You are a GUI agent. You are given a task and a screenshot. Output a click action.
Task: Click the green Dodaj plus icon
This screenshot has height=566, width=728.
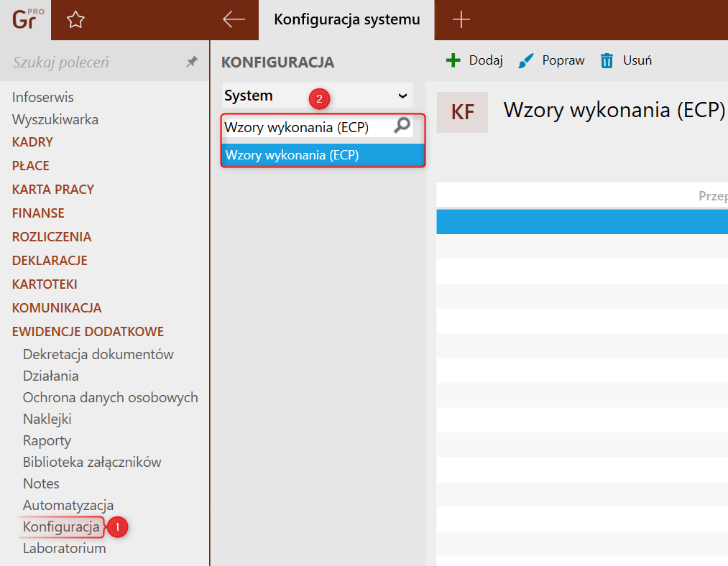coord(453,60)
